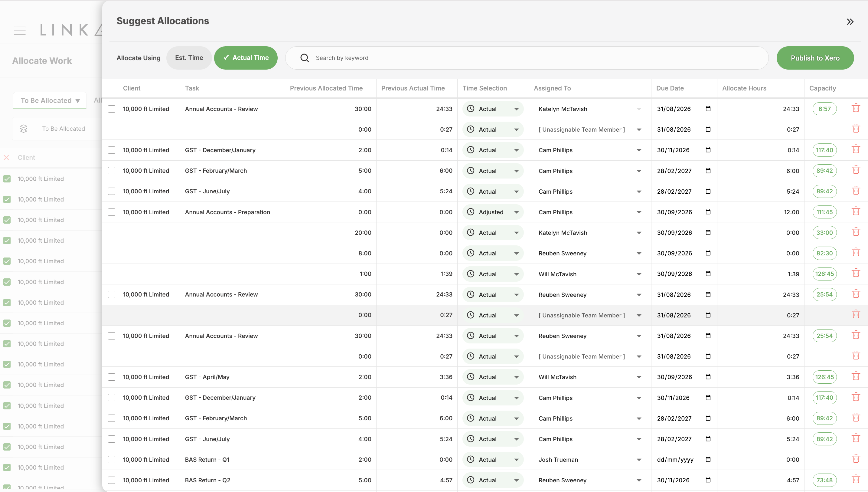Click capacity badge 6:57
Image resolution: width=868 pixels, height=492 pixels.
pyautogui.click(x=824, y=109)
